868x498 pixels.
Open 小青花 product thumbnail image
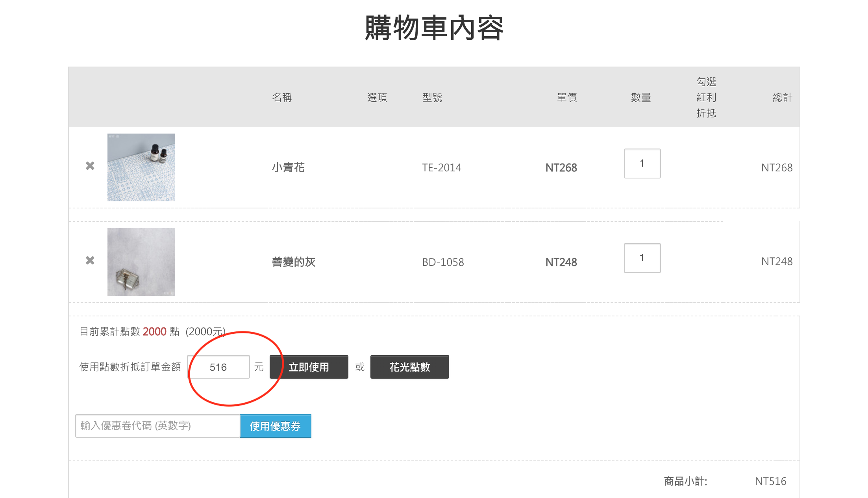pos(141,167)
